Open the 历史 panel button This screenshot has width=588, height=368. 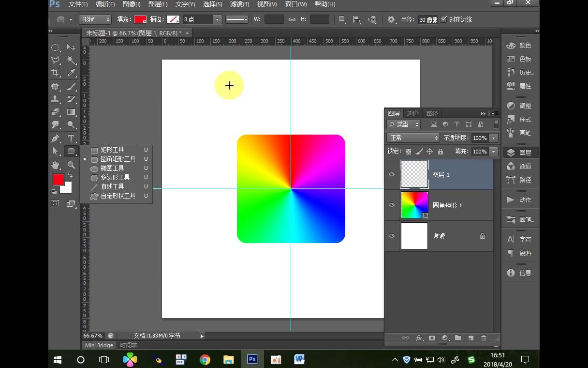520,73
